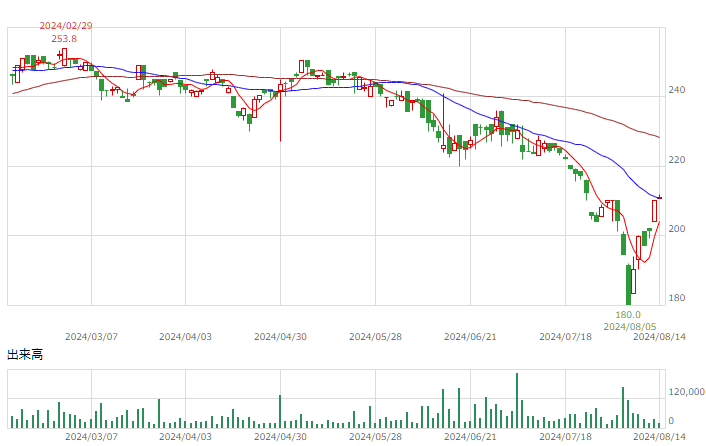Click the 120,000 volume axis label

click(x=686, y=392)
